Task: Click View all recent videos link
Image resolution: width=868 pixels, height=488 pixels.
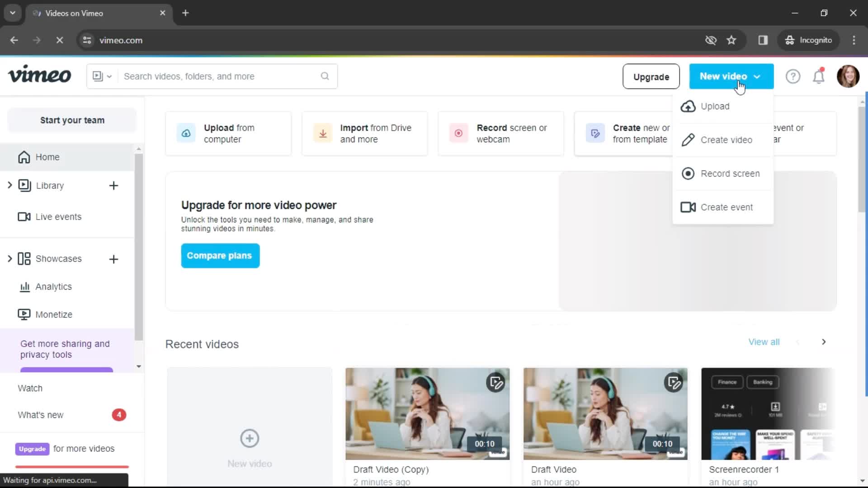Action: coord(764,342)
